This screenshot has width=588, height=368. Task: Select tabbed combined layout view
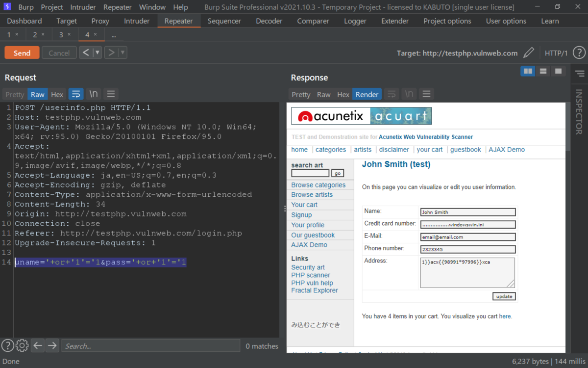click(x=558, y=71)
